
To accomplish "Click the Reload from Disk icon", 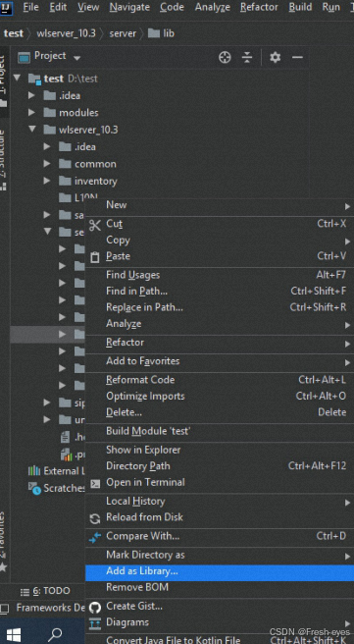I will tap(95, 518).
